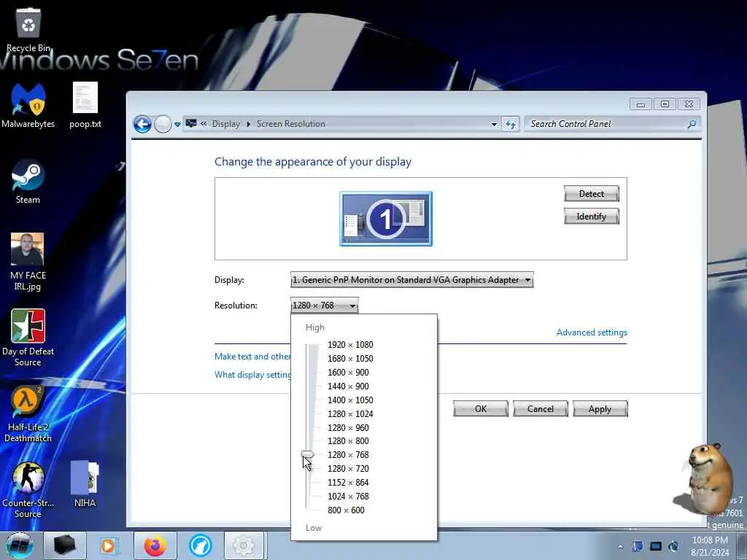
Task: Select the 1024 × 768 resolution
Action: (x=348, y=496)
